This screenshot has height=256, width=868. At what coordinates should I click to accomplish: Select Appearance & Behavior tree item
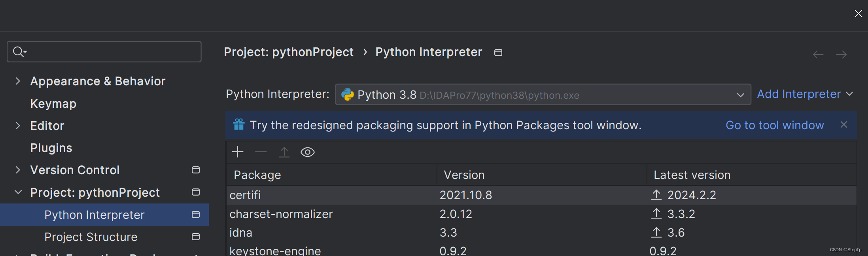(x=98, y=81)
